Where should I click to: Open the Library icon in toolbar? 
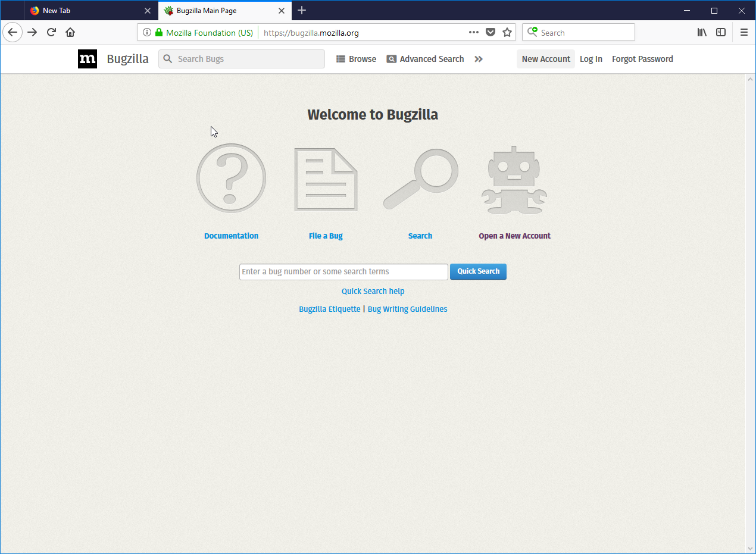tap(702, 33)
